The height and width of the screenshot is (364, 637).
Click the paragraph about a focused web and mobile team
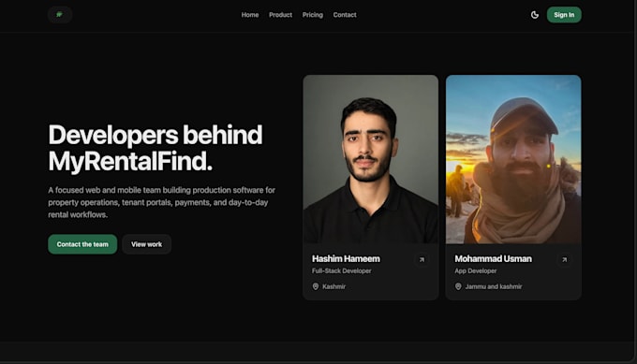[x=162, y=202]
